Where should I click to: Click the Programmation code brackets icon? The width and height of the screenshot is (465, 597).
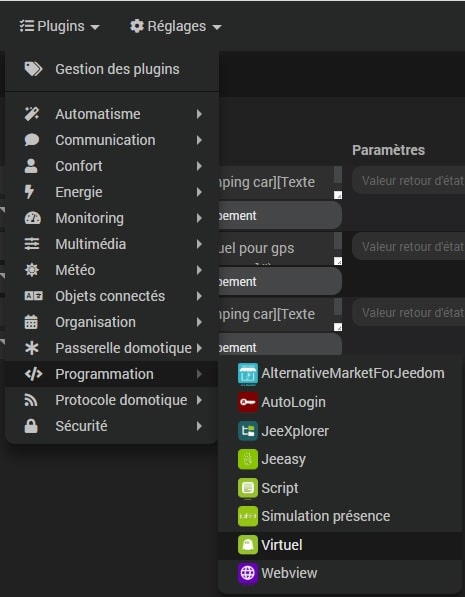pos(34,374)
